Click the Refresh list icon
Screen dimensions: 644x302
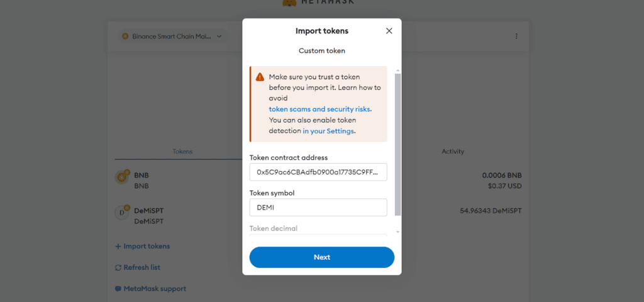[118, 267]
